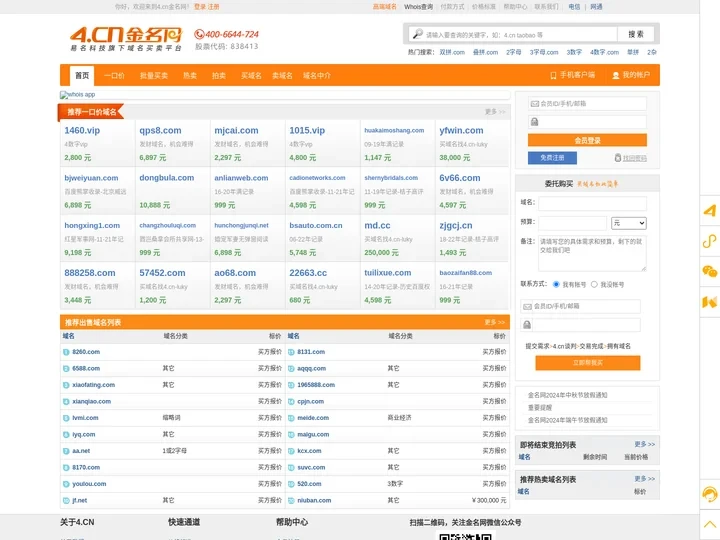Image resolution: width=720 pixels, height=540 pixels.
Task: Click the 搜索 search button
Action: pyautogui.click(x=636, y=34)
